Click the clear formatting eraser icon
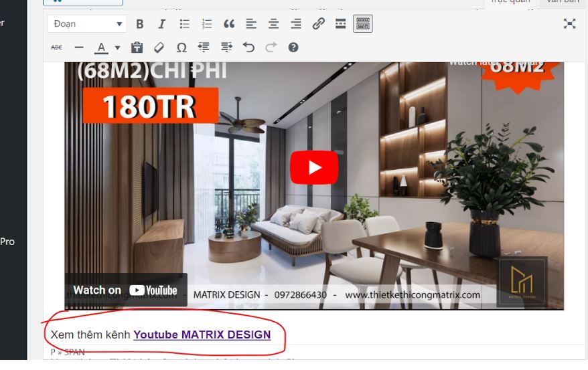The height and width of the screenshot is (370, 588). click(x=159, y=48)
